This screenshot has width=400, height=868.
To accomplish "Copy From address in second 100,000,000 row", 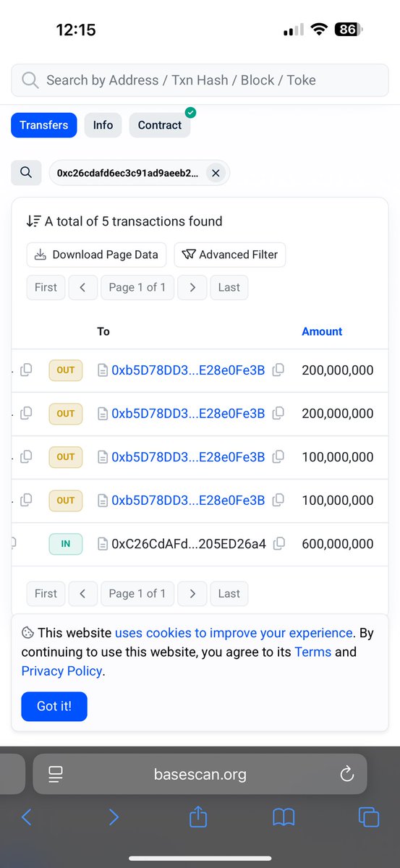I will [x=26, y=500].
